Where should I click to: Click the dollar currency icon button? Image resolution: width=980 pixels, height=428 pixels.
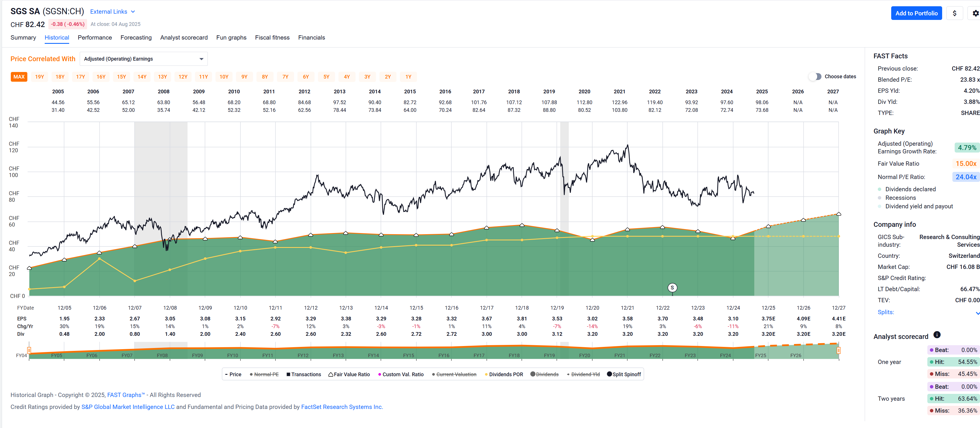coord(954,13)
